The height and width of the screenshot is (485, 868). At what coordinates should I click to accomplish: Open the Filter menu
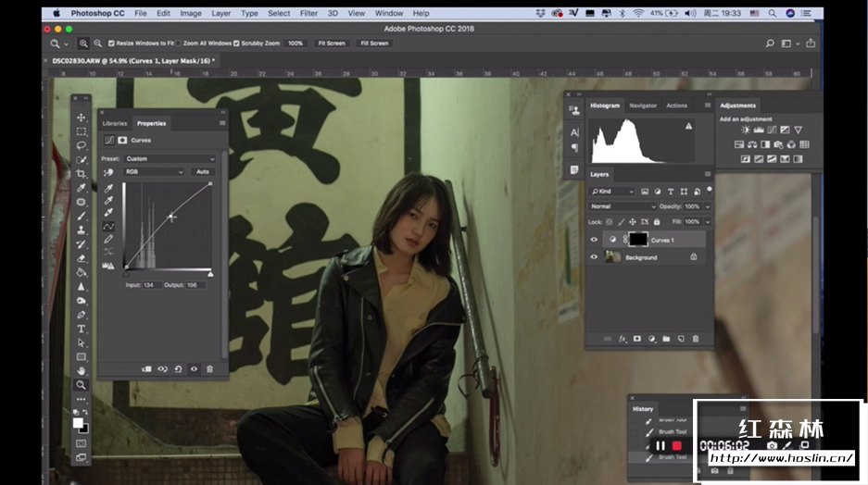[308, 14]
